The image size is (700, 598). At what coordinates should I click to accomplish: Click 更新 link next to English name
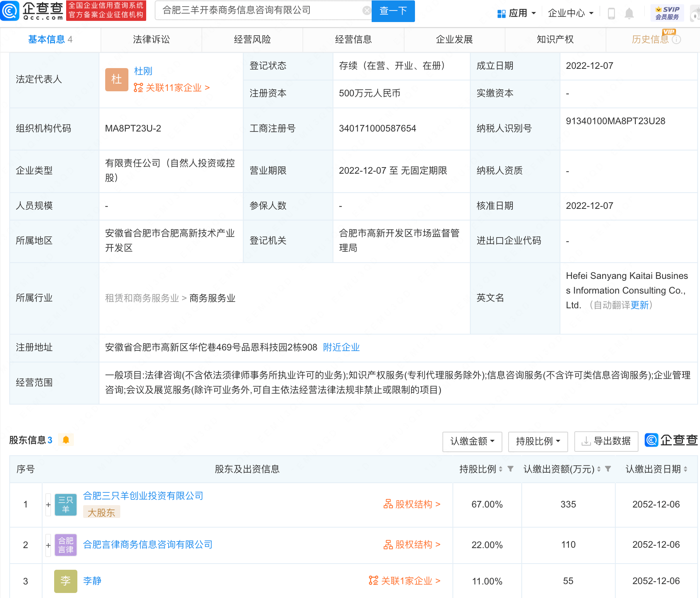tap(639, 305)
